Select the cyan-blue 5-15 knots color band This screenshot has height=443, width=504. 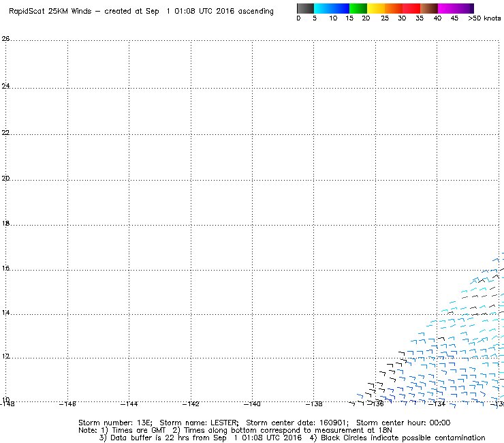[x=332, y=8]
